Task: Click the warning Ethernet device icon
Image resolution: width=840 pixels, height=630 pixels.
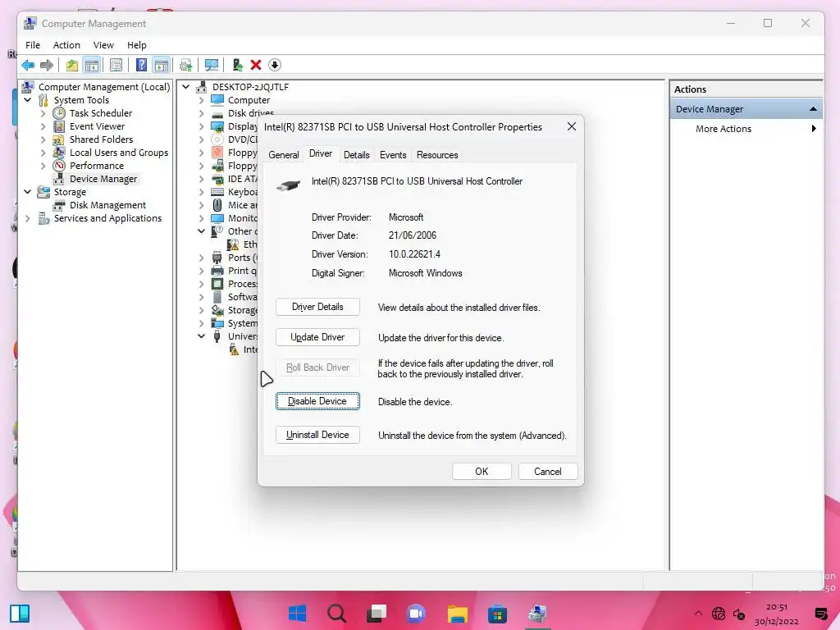Action: 233,244
